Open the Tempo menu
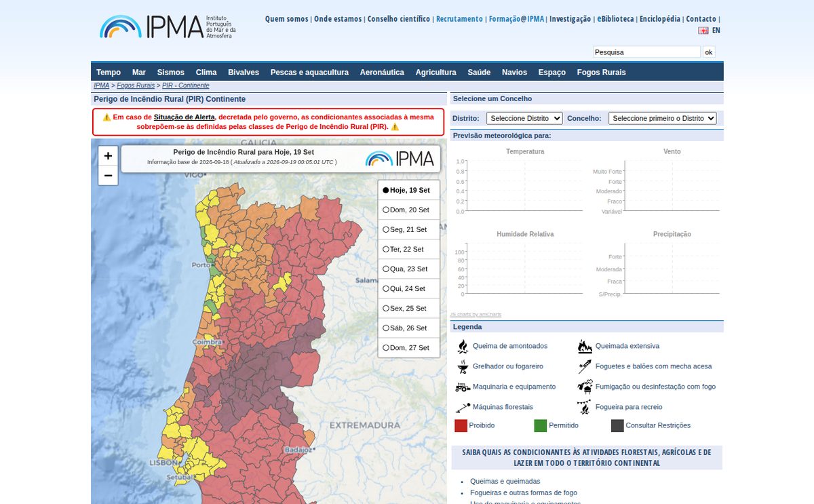The height and width of the screenshot is (504, 814). tap(109, 73)
